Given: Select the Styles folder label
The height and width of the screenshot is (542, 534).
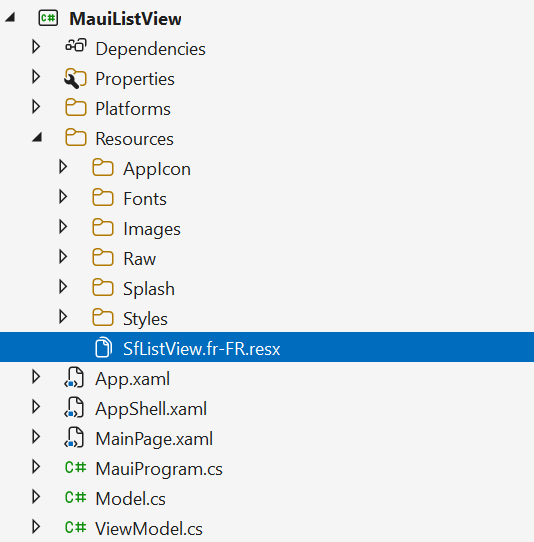Looking at the screenshot, I should (x=145, y=319).
